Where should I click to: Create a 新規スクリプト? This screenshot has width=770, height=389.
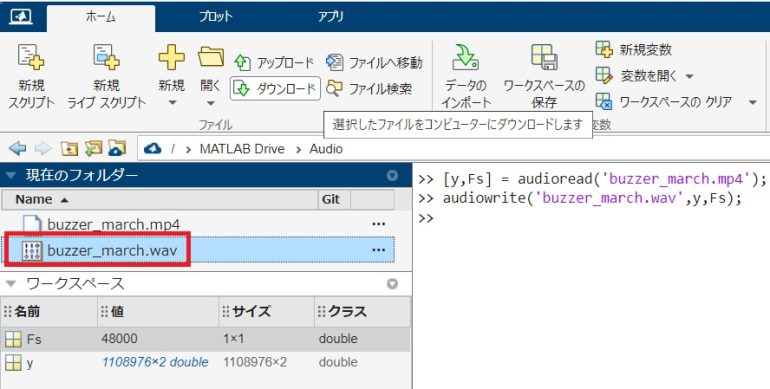coord(31,77)
